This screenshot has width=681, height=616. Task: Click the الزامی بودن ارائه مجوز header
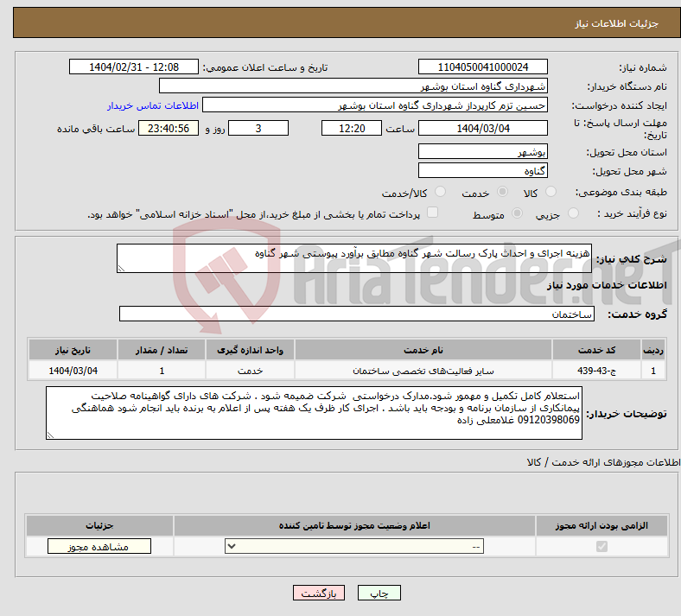click(601, 525)
